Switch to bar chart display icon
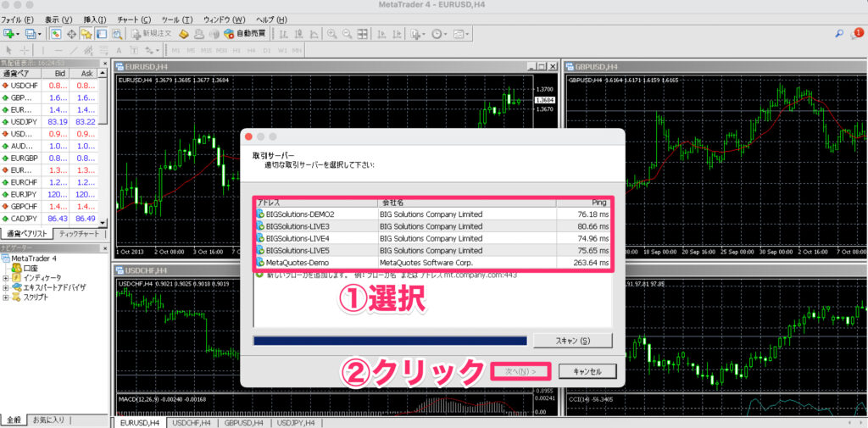The height and width of the screenshot is (428, 868). 283,34
